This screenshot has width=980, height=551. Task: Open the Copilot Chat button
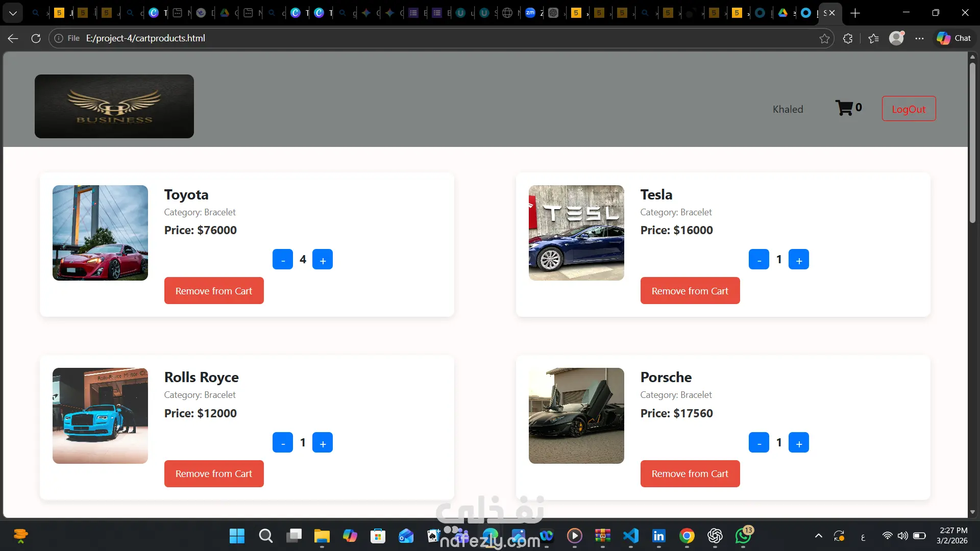pyautogui.click(x=953, y=38)
